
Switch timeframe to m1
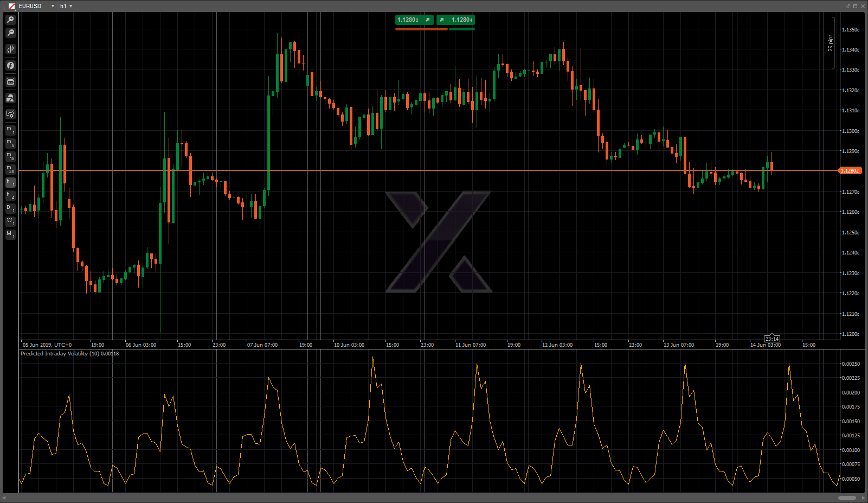10,130
